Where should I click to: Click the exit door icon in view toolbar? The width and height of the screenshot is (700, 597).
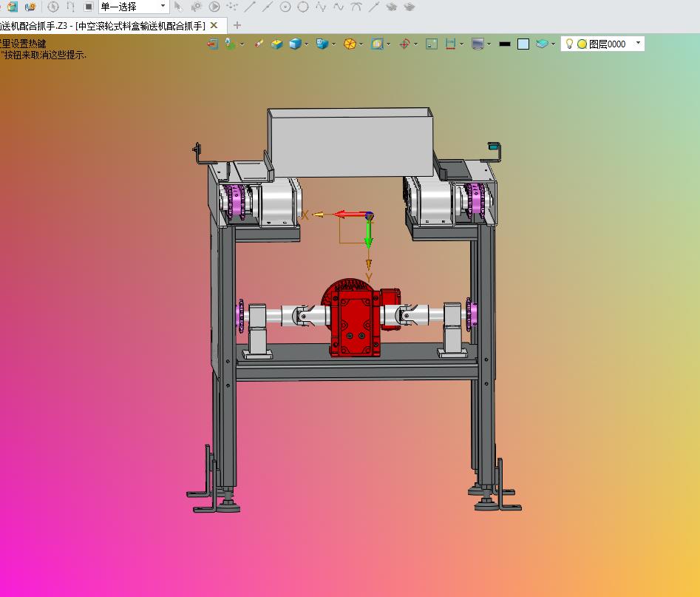(212, 44)
